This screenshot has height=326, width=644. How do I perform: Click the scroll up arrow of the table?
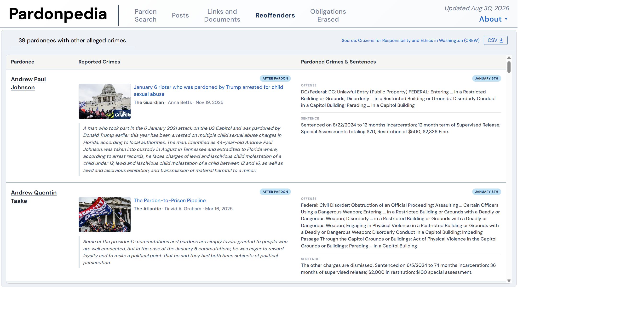tap(509, 58)
